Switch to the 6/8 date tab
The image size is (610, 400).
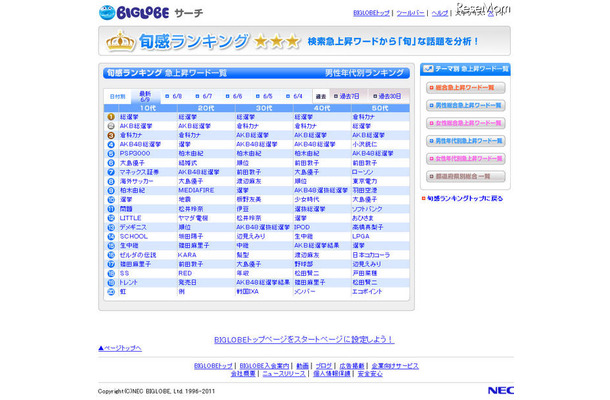(x=174, y=96)
